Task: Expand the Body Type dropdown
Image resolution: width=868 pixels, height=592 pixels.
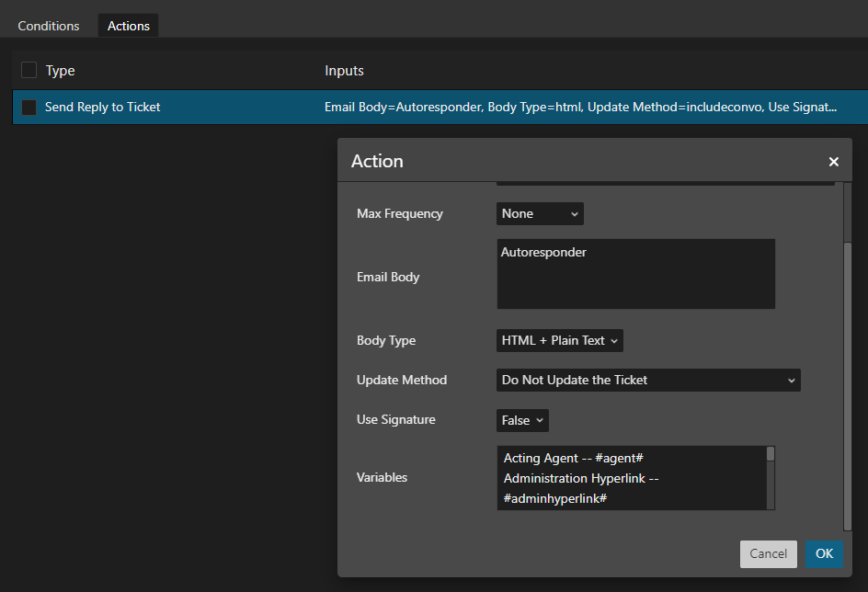Action: [560, 340]
